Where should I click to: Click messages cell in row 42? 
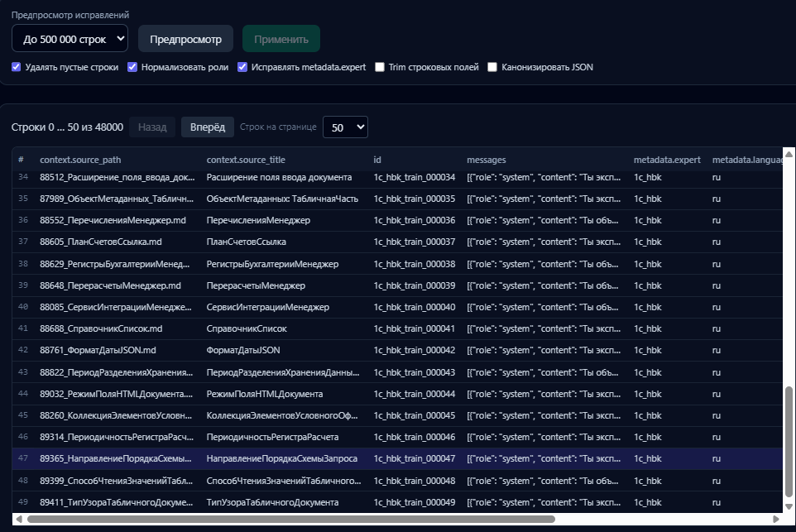pyautogui.click(x=543, y=350)
